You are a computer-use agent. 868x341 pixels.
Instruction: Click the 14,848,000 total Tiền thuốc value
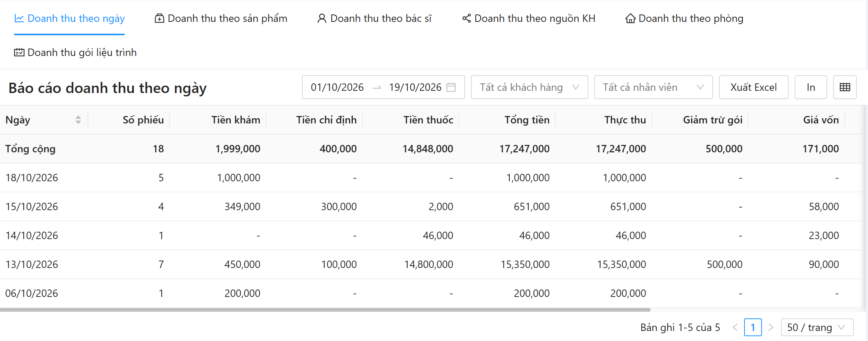click(x=428, y=149)
